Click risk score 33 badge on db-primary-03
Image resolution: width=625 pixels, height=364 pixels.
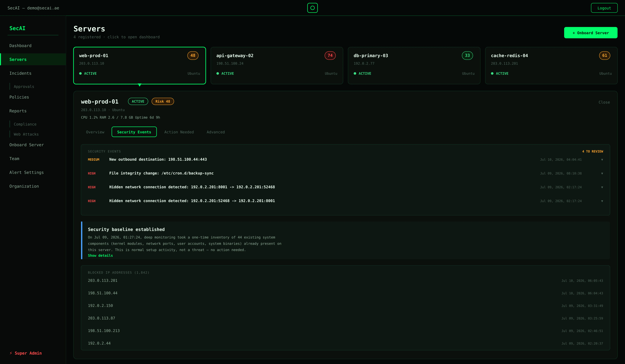(467, 56)
